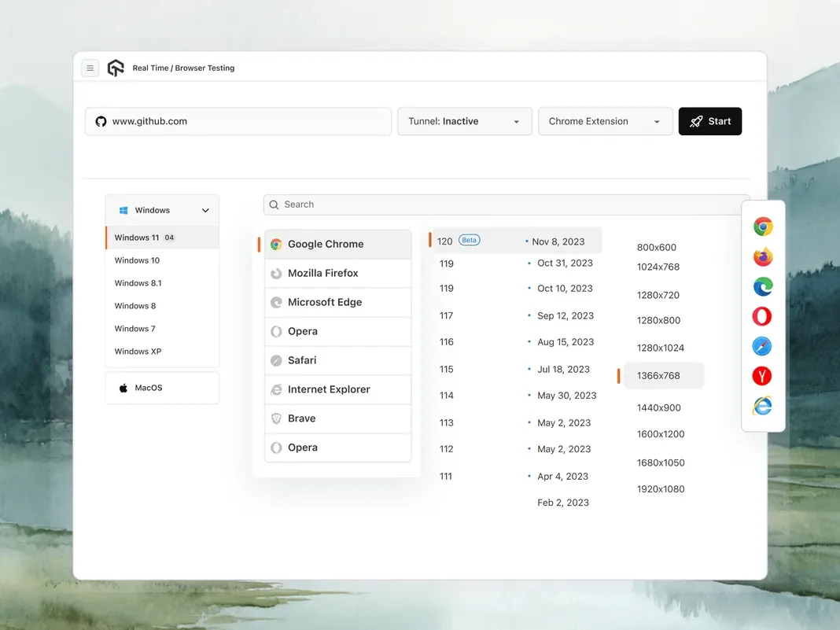Click Internet Explorer icon in side panel

click(x=762, y=406)
